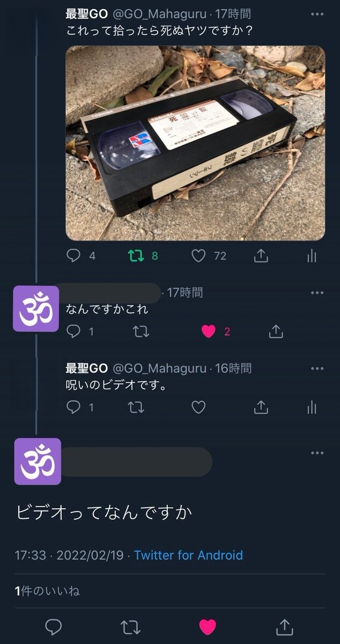View analytics of 呪いのビデオです reply

tap(312, 407)
